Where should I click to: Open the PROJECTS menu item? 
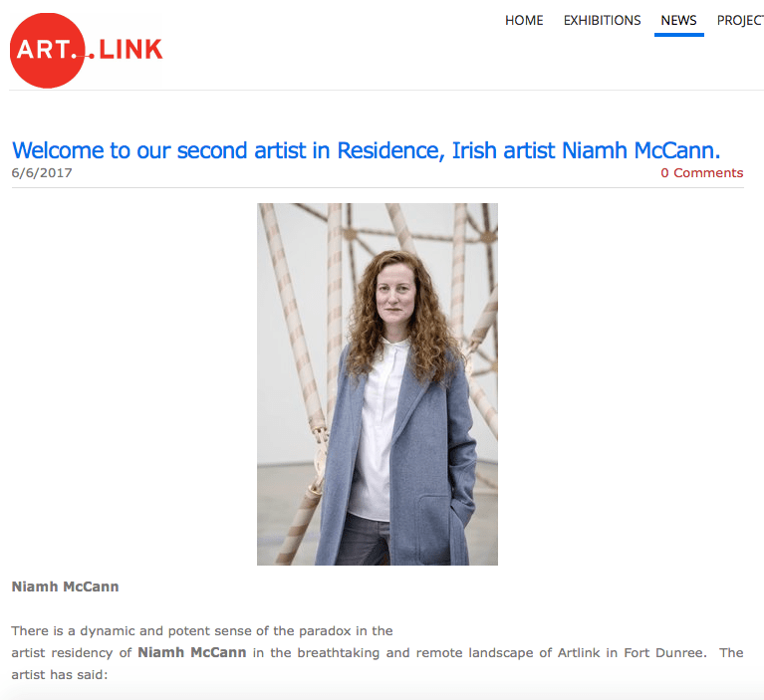click(x=740, y=21)
